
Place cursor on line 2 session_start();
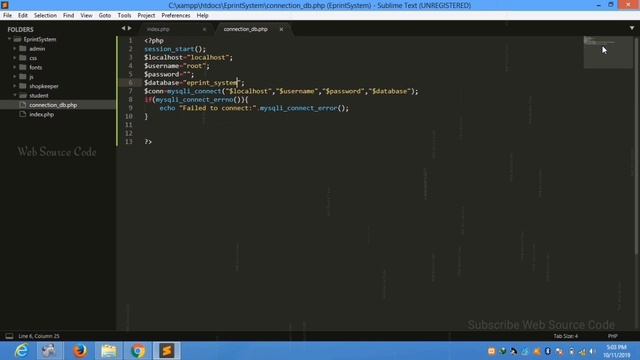(175, 49)
